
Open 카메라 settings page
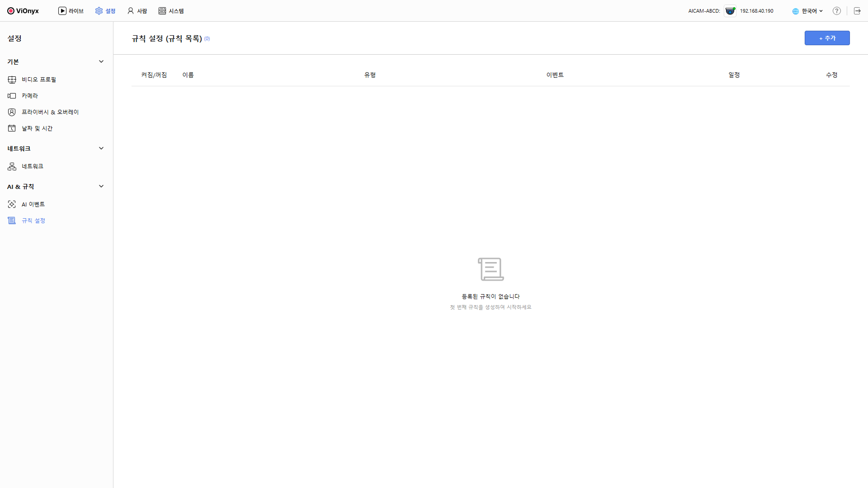click(x=30, y=96)
